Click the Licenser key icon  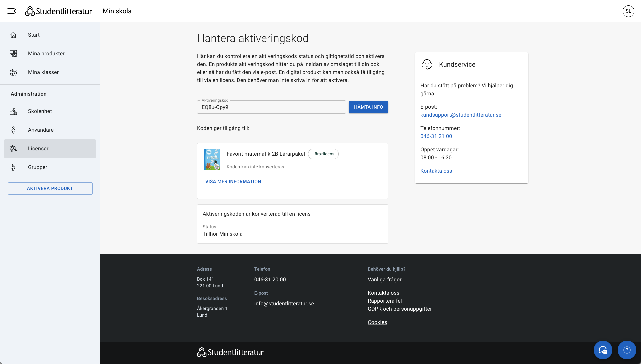[13, 149]
